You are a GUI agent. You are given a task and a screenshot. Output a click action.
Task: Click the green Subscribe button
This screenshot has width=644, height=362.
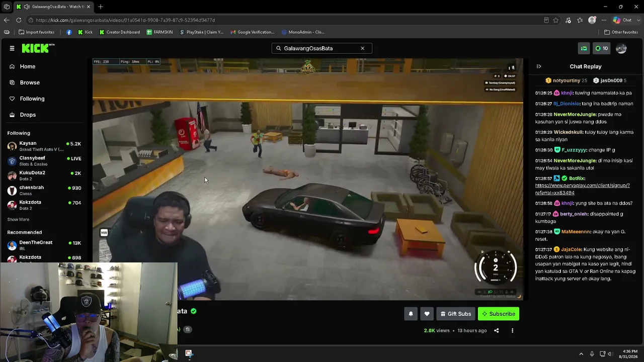[499, 314]
